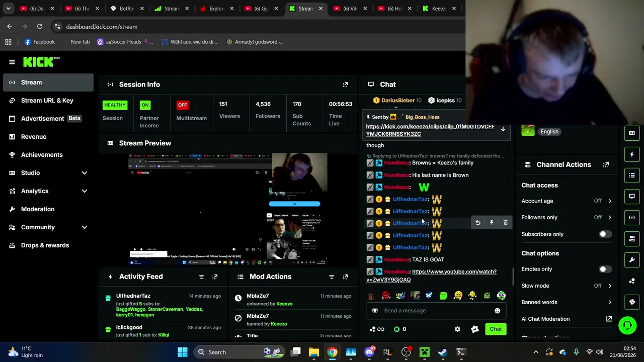
Task: Pop out the Activity Feed panel
Action: coord(215,277)
